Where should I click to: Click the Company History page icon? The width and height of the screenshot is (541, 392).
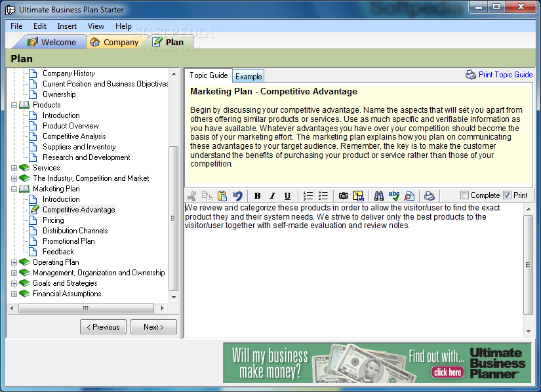click(x=33, y=73)
